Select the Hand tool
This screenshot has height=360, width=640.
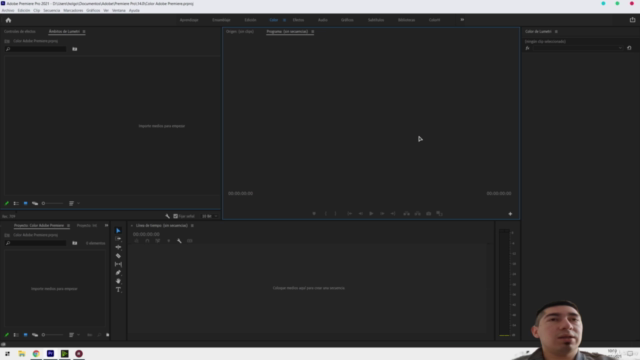[118, 281]
